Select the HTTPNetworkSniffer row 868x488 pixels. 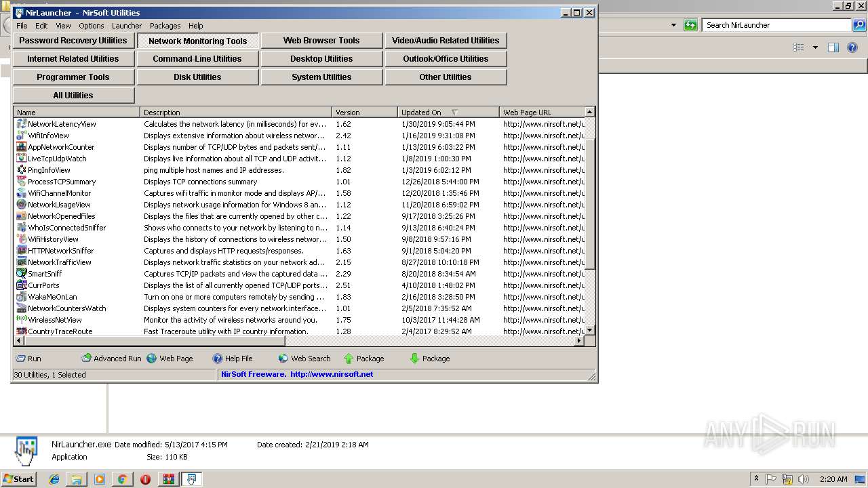point(299,251)
